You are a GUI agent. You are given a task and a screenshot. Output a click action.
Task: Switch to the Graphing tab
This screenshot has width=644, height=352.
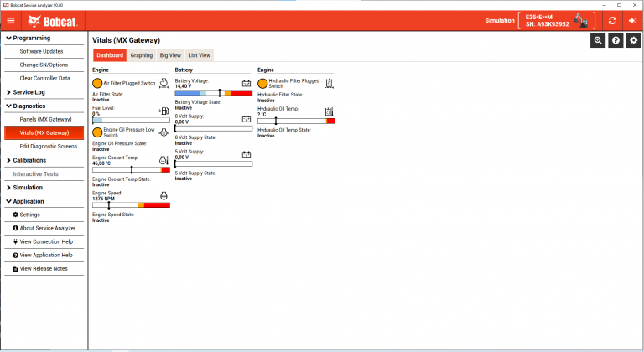(x=141, y=55)
